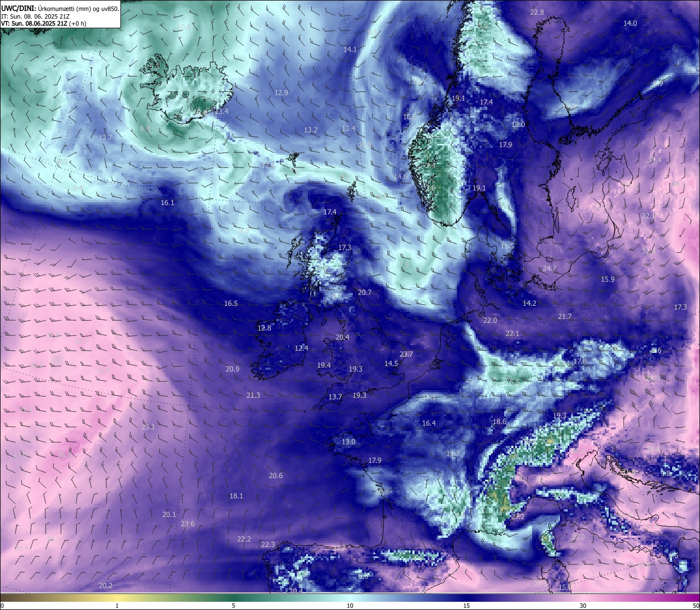This screenshot has height=610, width=700.
Task: Click the 22.3 value near Spain
Action: tap(268, 544)
